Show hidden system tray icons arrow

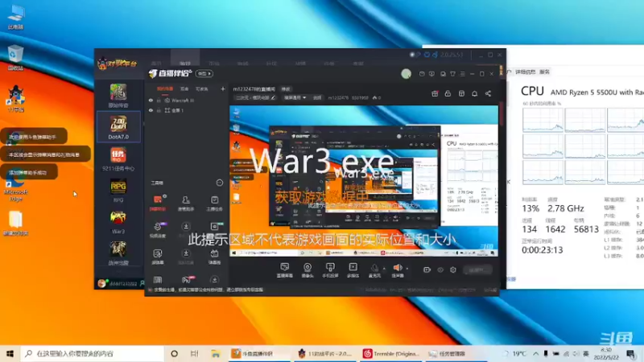535,353
